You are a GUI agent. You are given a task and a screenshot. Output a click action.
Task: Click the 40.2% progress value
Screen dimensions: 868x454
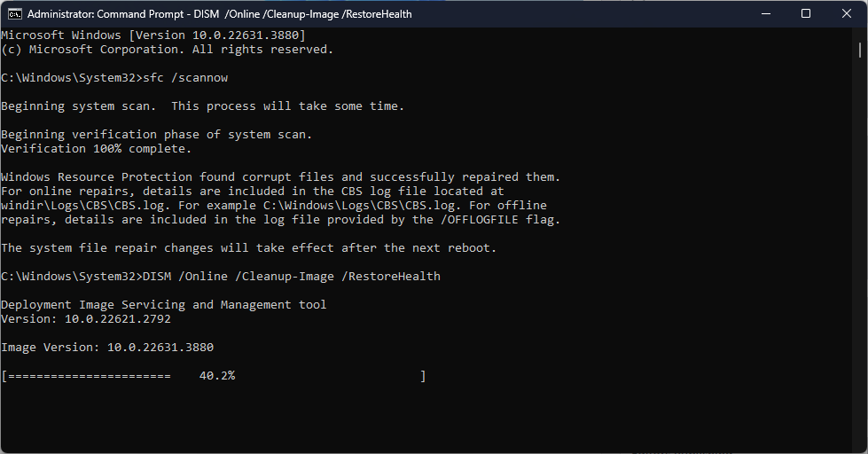[217, 376]
